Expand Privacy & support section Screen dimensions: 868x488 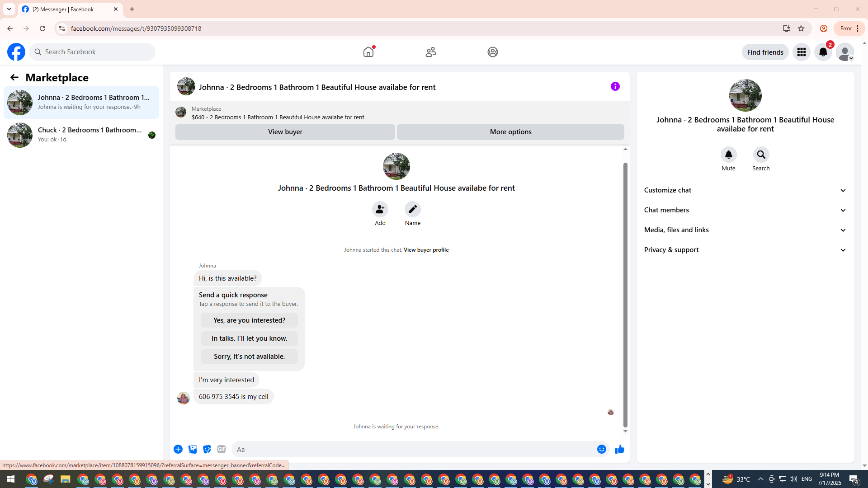click(x=745, y=250)
